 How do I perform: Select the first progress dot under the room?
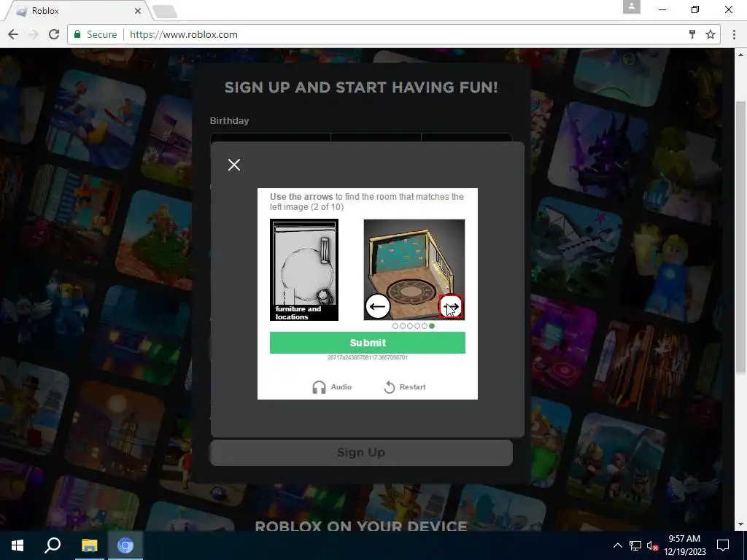click(395, 326)
